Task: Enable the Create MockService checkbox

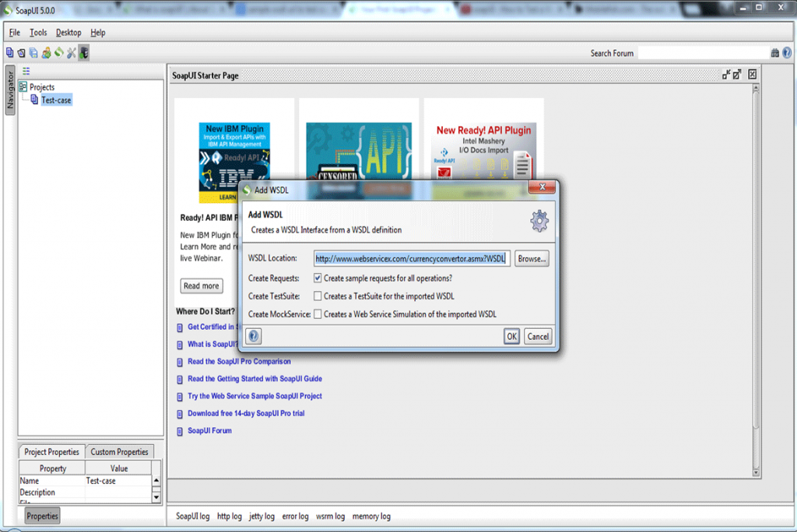Action: [318, 314]
